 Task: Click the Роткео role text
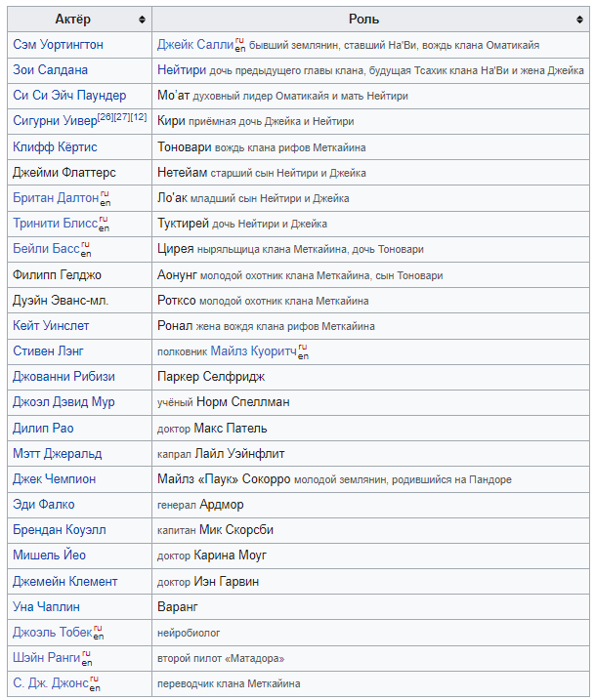click(x=177, y=301)
